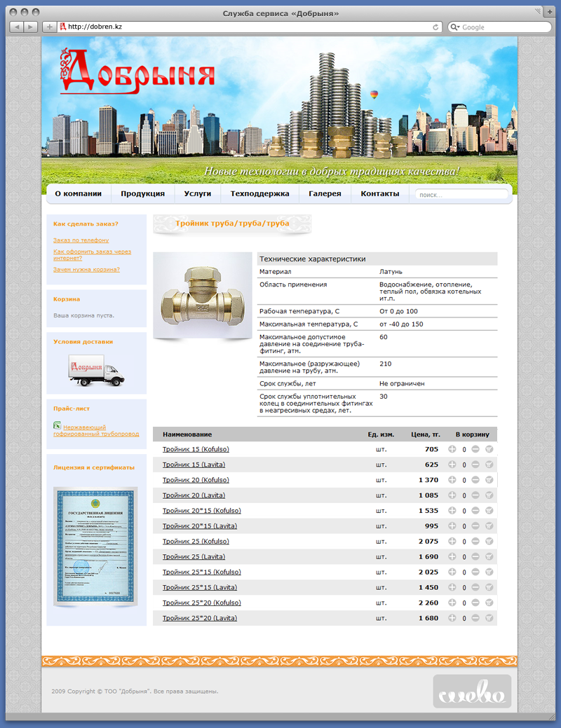Open Как оформить заказ через интернет link
The image size is (561, 728).
pos(92,254)
